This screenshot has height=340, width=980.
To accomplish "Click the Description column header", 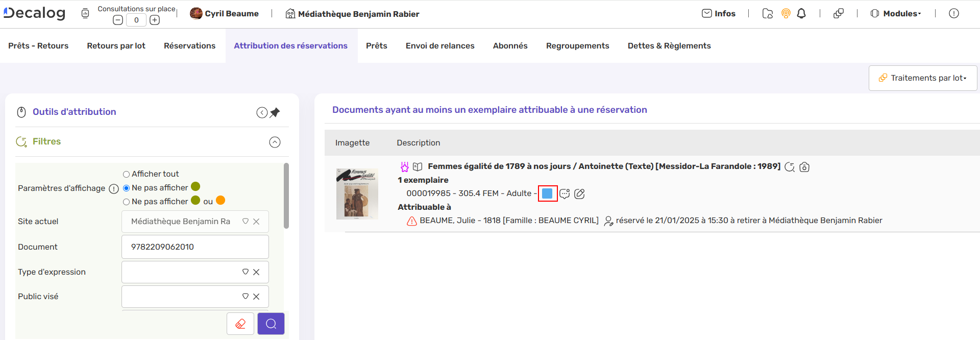I will [x=419, y=143].
